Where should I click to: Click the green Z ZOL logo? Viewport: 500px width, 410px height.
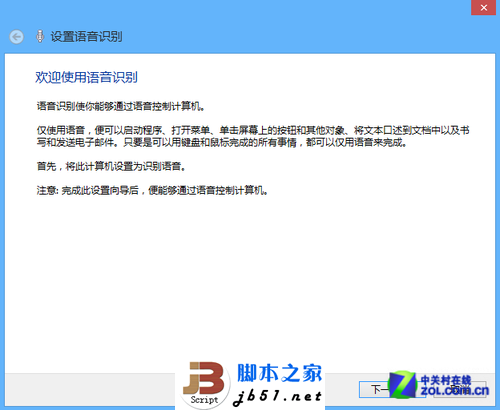403,384
